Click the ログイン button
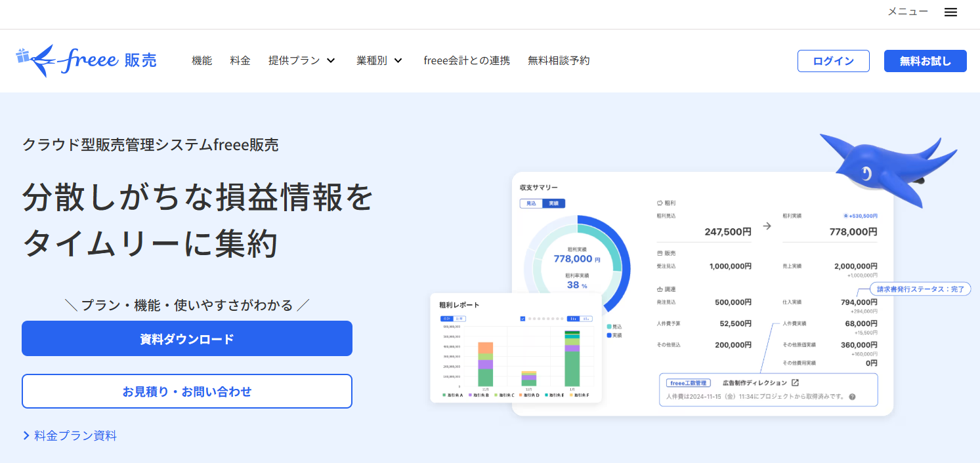 pyautogui.click(x=834, y=61)
